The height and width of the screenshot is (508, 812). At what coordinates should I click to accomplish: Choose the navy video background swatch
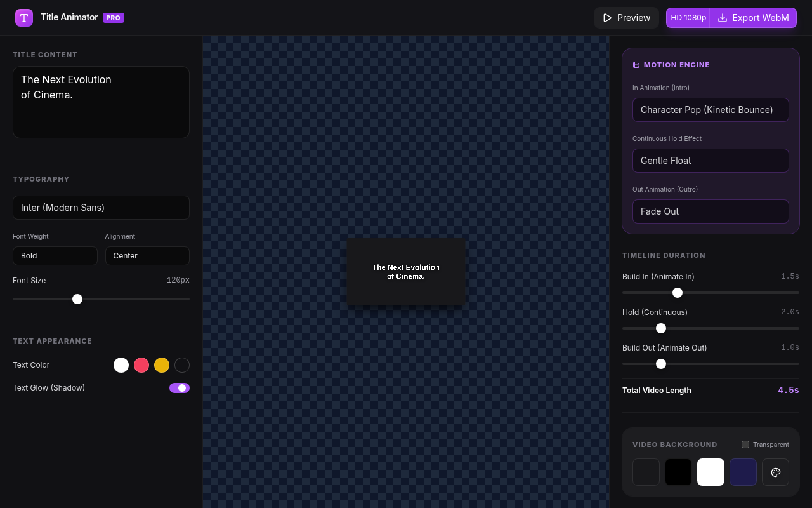[x=743, y=472]
